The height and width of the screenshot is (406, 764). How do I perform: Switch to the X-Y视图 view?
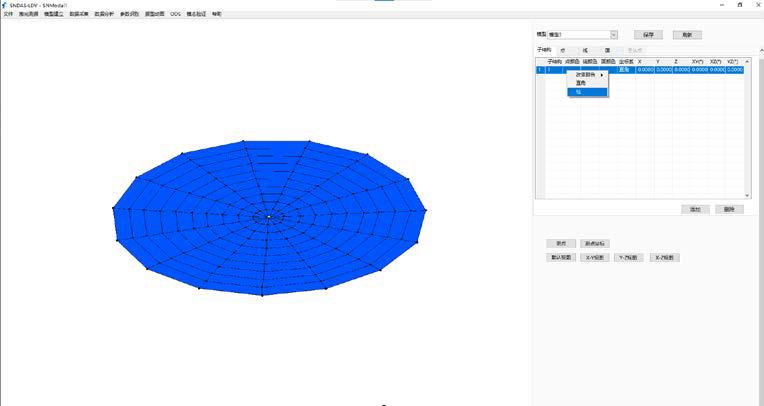click(594, 257)
